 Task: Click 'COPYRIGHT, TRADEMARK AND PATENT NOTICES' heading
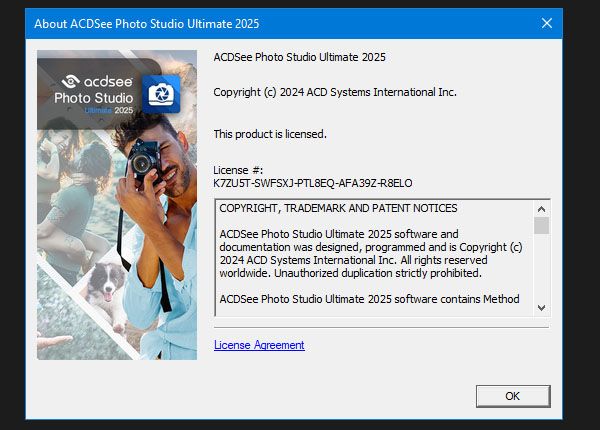(x=338, y=208)
